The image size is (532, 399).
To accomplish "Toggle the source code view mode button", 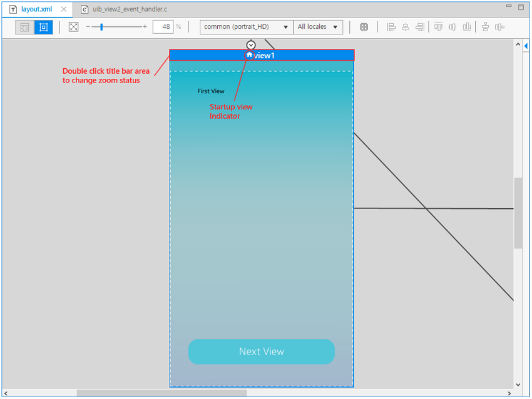I will coord(24,27).
